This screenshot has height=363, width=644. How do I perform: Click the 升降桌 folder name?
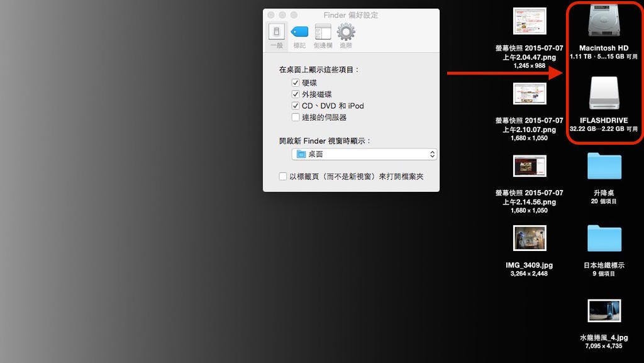pyautogui.click(x=604, y=193)
